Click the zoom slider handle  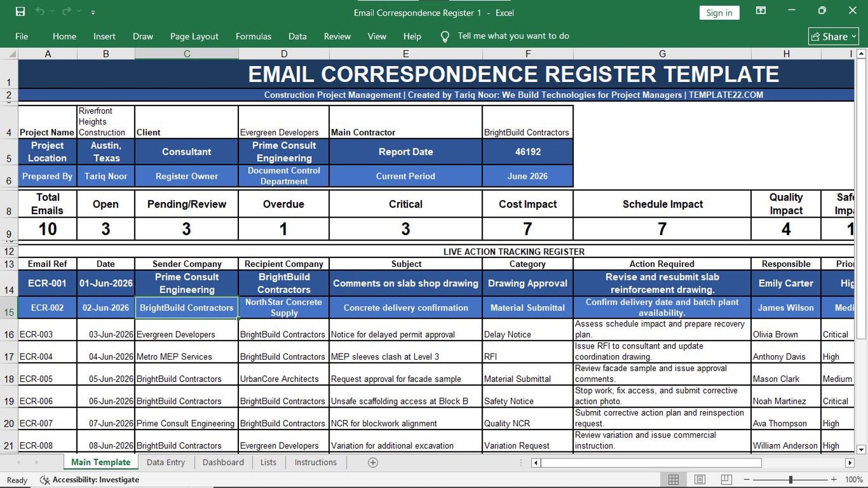(790, 479)
